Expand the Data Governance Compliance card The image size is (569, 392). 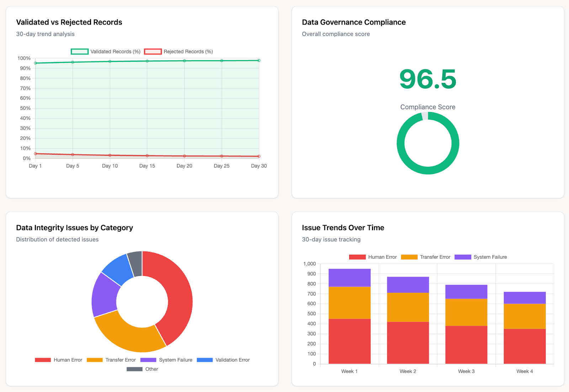[353, 22]
